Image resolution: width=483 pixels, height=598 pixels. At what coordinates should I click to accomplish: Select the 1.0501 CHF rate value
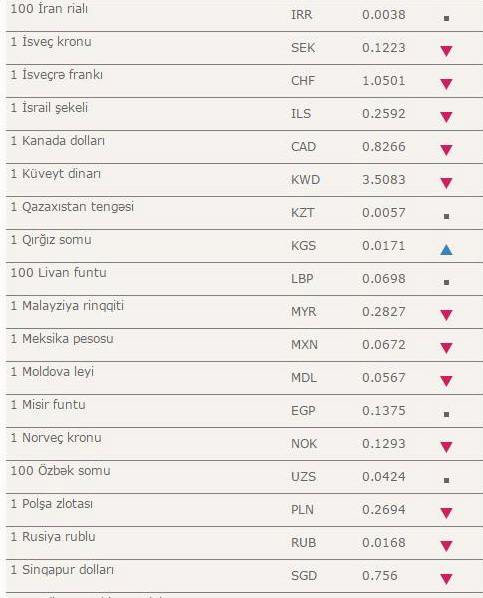[x=383, y=80]
